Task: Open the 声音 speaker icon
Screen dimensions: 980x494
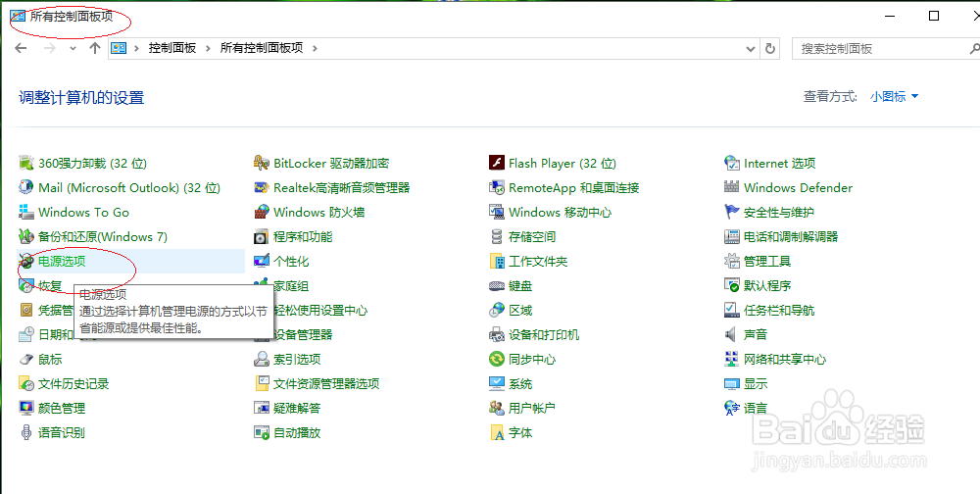Action: (x=731, y=334)
